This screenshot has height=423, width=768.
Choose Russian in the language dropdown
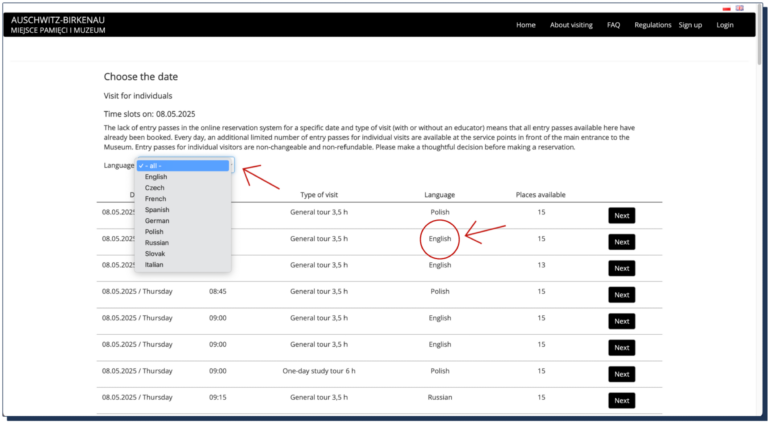pos(157,243)
